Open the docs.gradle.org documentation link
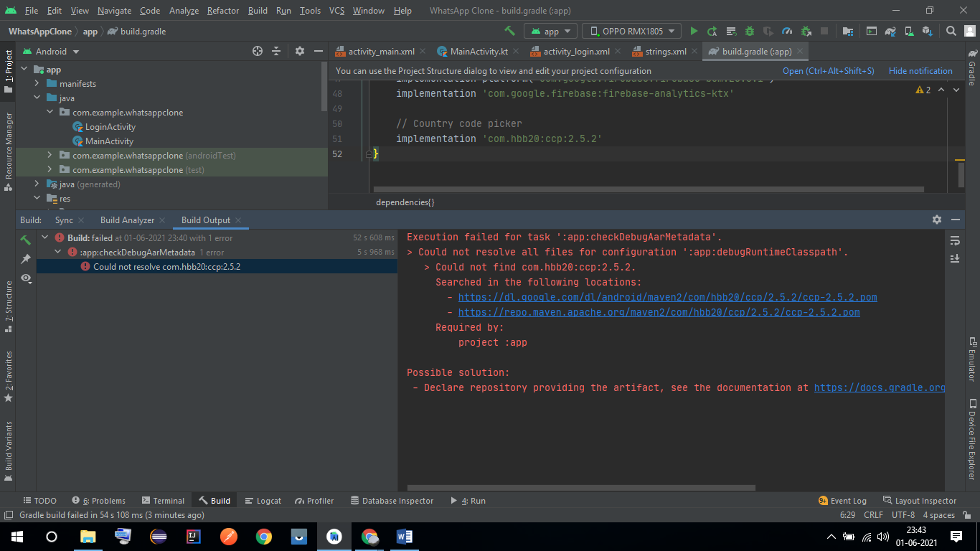Screen dimensions: 980x551 (x=880, y=387)
